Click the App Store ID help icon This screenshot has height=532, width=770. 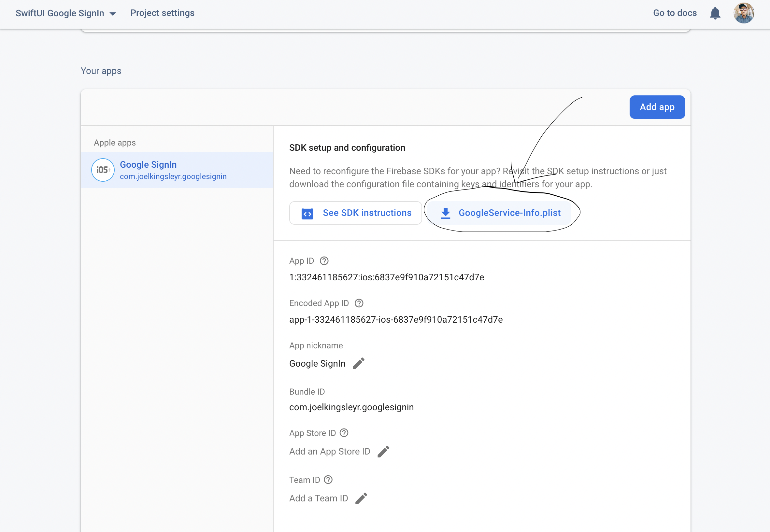[x=344, y=433]
